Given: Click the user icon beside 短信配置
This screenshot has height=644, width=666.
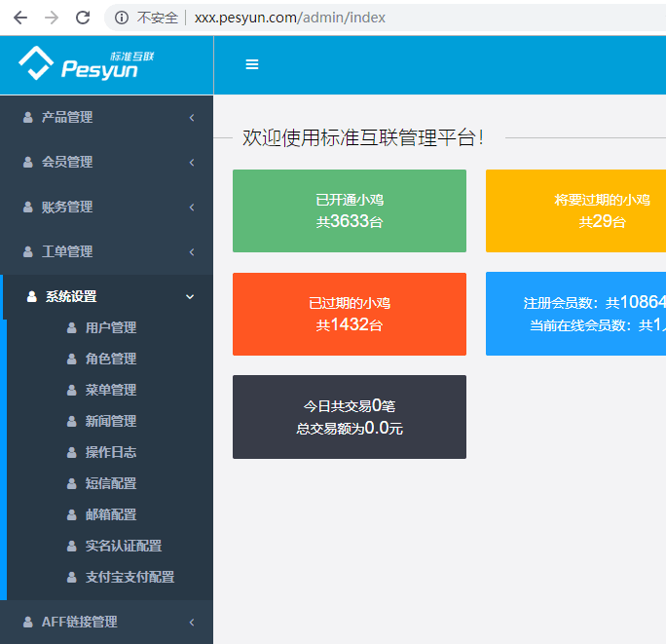Looking at the screenshot, I should pyautogui.click(x=71, y=484).
